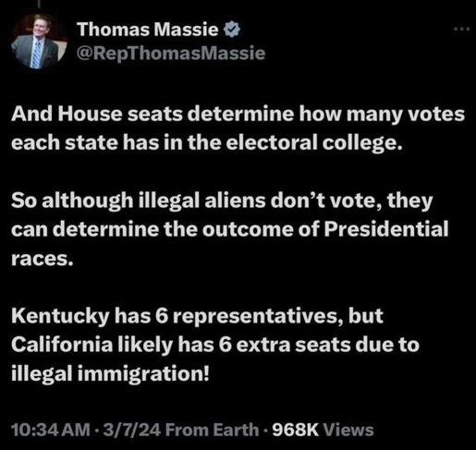The image size is (476, 450).
Task: Open the three-dot more options menu
Action: [461, 30]
